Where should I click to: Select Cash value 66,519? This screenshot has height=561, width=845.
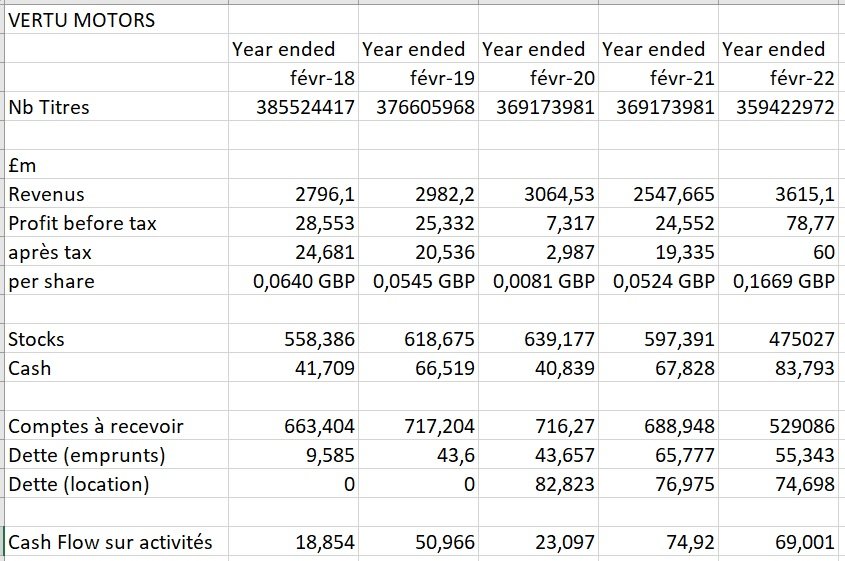click(x=440, y=368)
